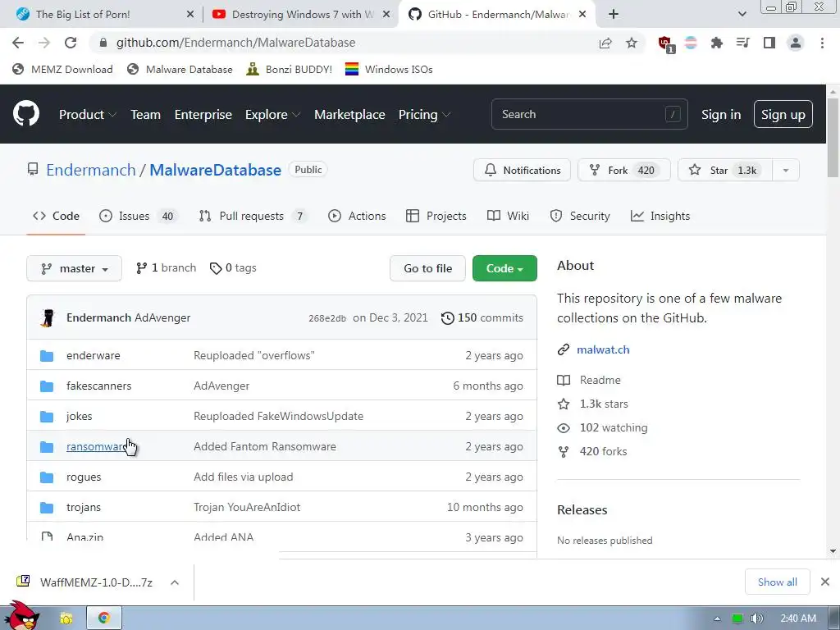840x630 pixels.
Task: Open the MEMZ Download bookmark
Action: click(x=62, y=69)
